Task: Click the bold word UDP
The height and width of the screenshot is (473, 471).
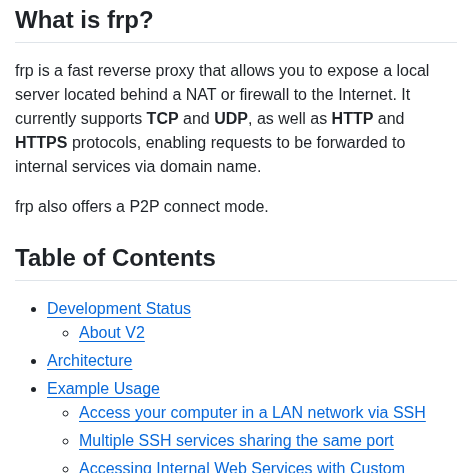Action: (231, 118)
